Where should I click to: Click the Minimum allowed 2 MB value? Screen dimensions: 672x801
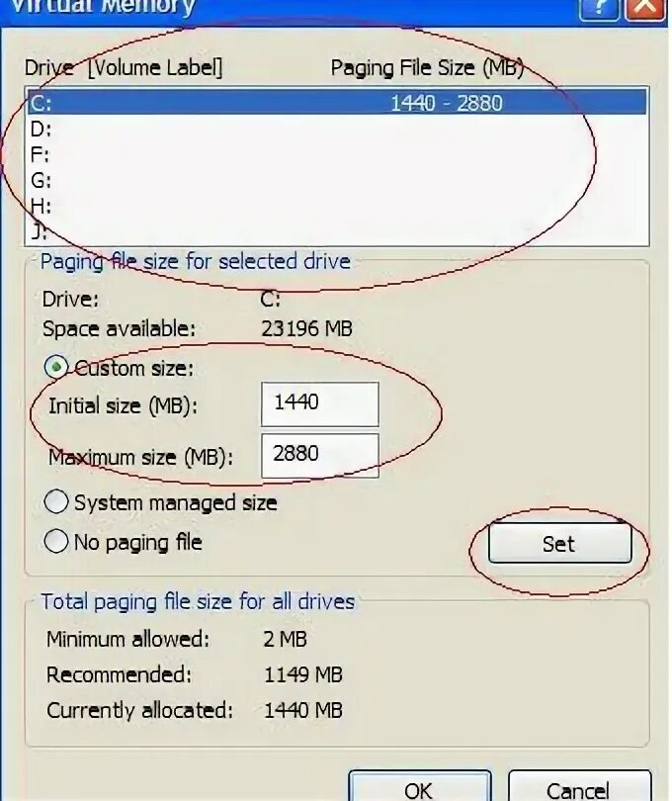click(x=285, y=639)
